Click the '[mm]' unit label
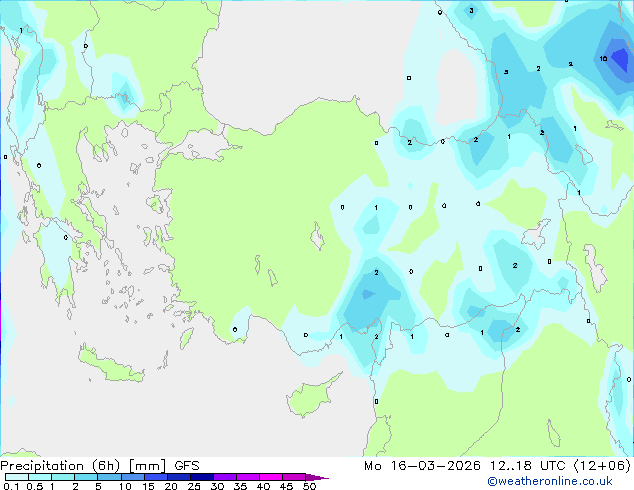The width and height of the screenshot is (634, 490). tap(147, 466)
